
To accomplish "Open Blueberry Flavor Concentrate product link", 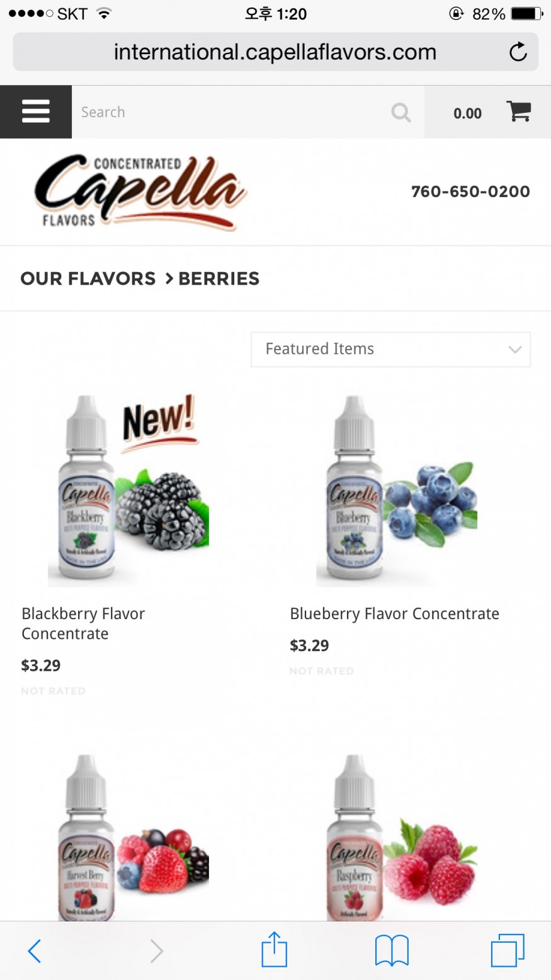I will coord(394,613).
